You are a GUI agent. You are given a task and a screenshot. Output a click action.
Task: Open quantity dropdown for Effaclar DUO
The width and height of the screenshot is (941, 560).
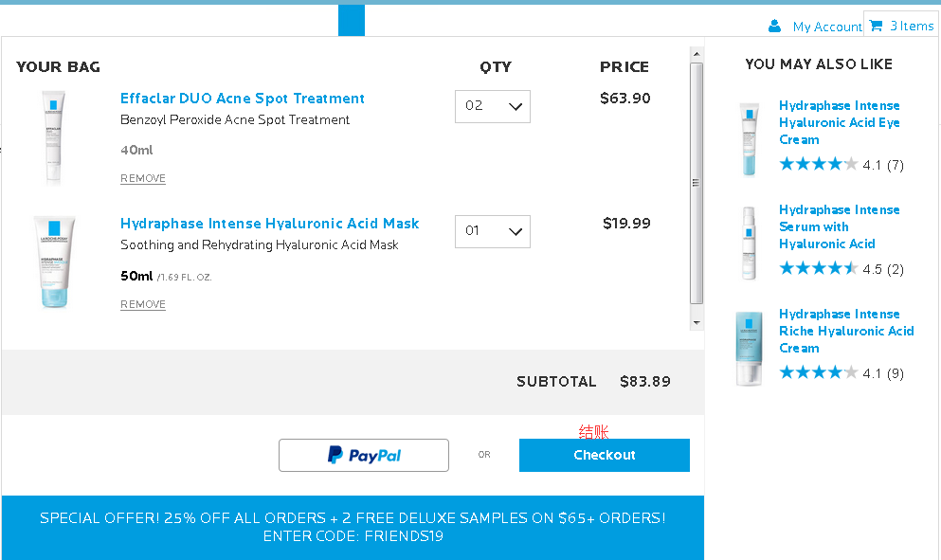click(493, 106)
